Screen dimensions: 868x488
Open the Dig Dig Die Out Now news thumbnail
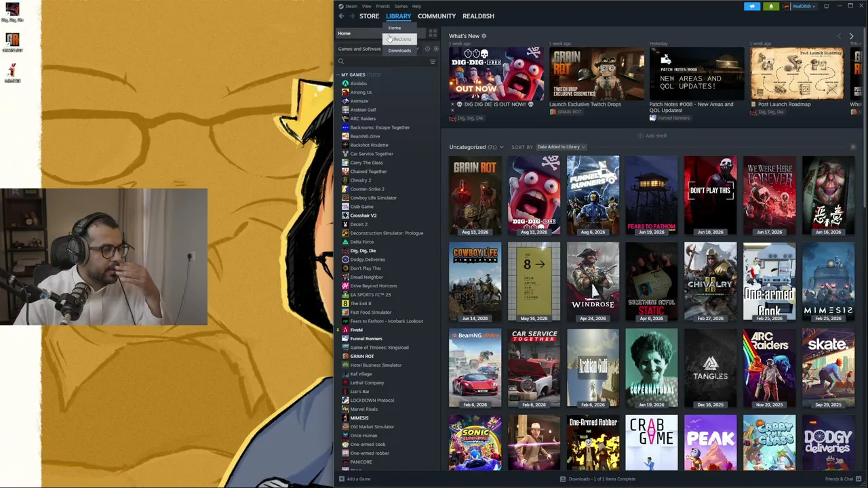tap(496, 73)
